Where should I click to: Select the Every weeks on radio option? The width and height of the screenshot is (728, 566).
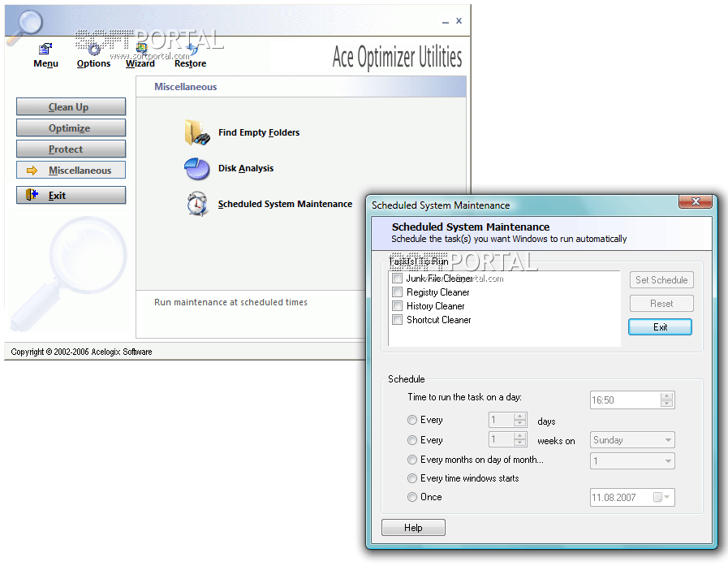(412, 440)
